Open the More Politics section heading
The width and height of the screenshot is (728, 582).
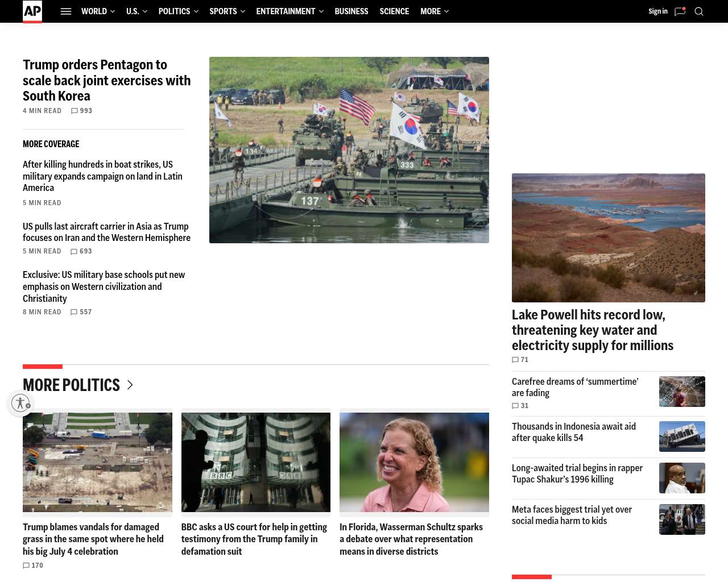pyautogui.click(x=71, y=385)
